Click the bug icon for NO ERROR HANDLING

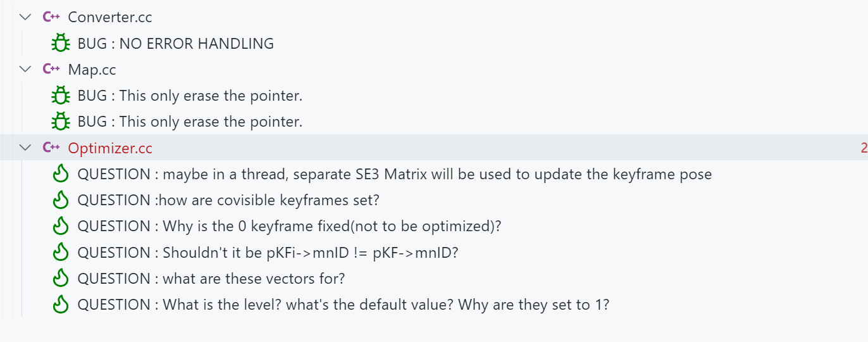60,44
